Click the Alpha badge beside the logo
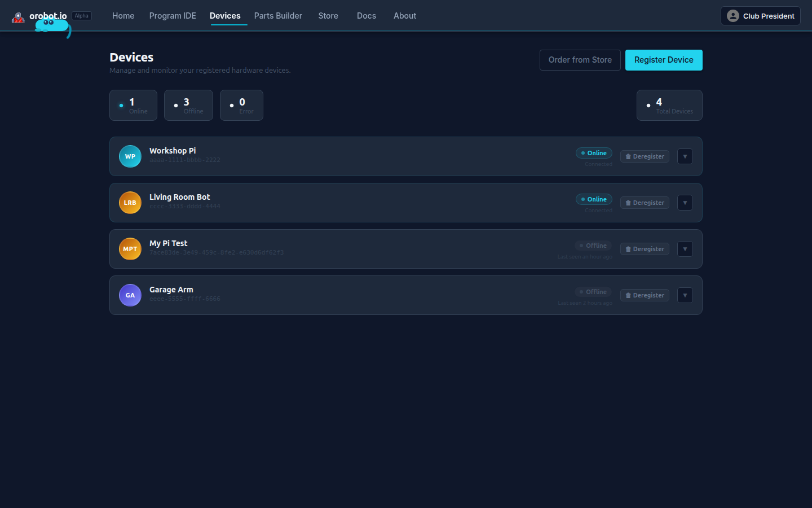Screen dimensions: 812x508 click(x=82, y=16)
